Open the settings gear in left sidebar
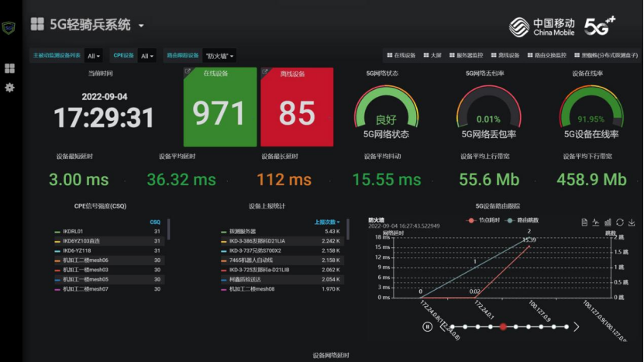The width and height of the screenshot is (644, 362). point(9,88)
